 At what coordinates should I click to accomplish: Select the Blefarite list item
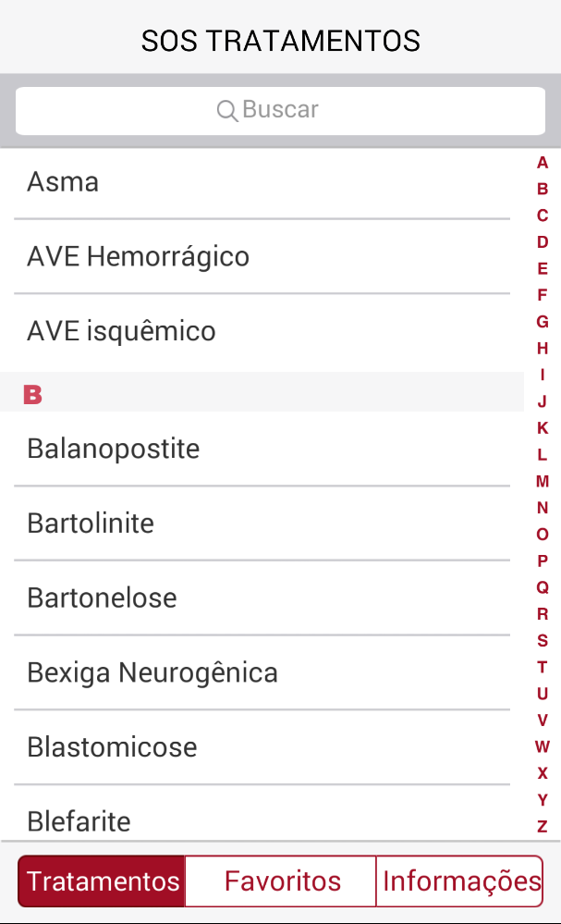tap(262, 819)
